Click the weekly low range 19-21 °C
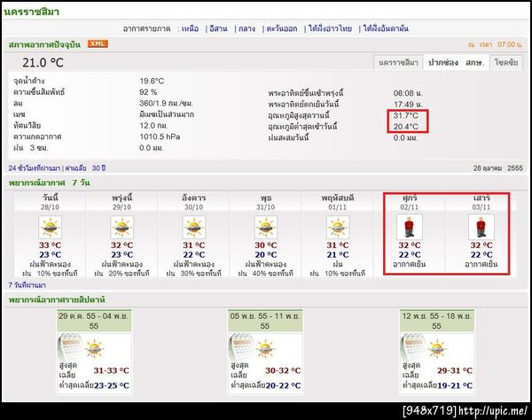Image resolution: width=532 pixels, height=420 pixels. tap(455, 385)
